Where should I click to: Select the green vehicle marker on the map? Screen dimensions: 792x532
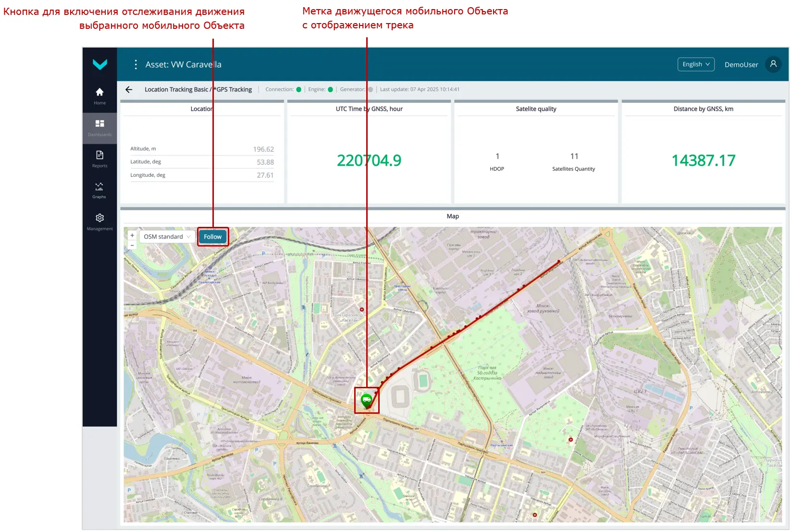pyautogui.click(x=367, y=399)
